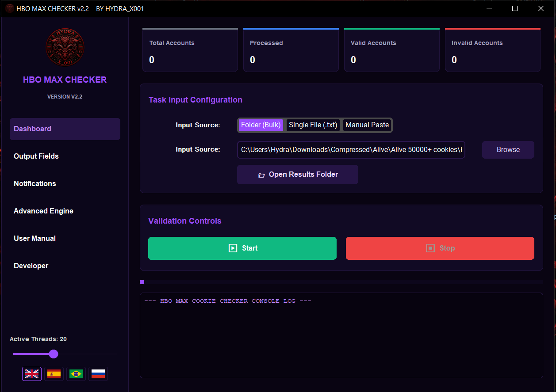556x392 pixels.
Task: Click the input source path field
Action: 351,150
